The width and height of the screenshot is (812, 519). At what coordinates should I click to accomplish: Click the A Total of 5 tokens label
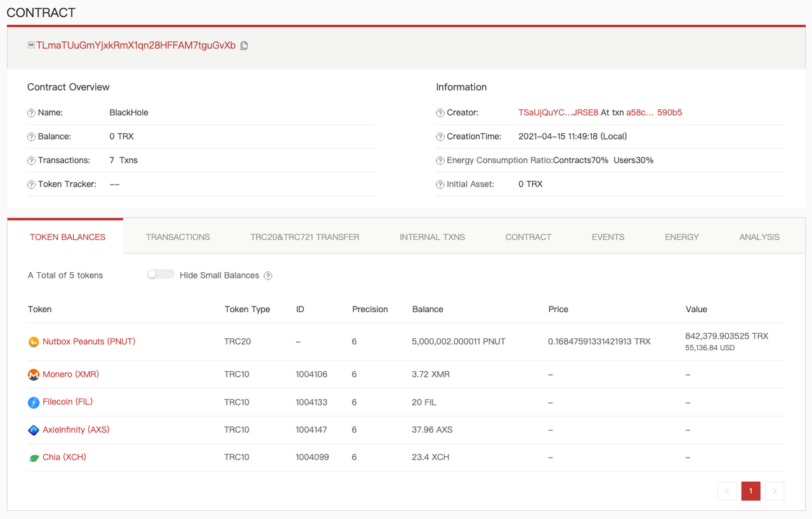pyautogui.click(x=65, y=275)
